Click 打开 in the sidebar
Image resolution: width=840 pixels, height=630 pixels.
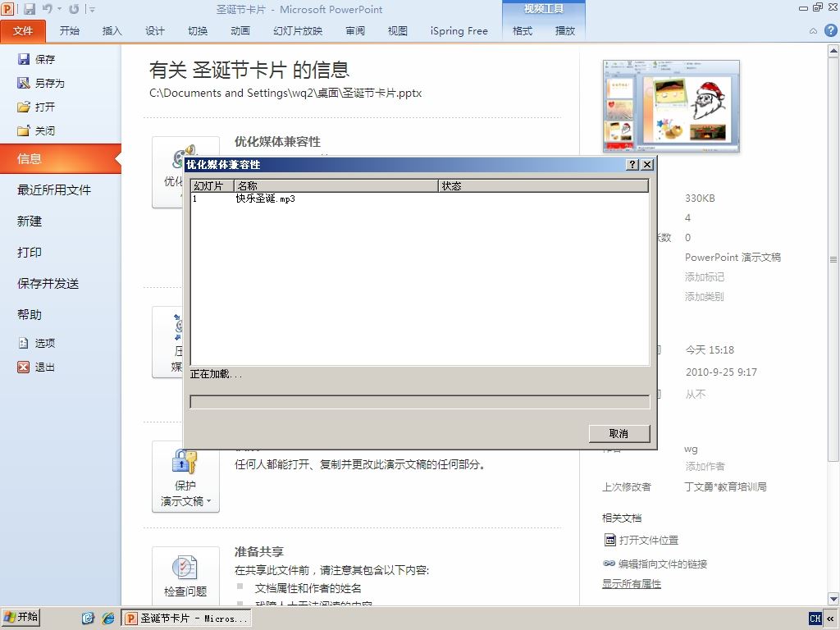(36, 107)
